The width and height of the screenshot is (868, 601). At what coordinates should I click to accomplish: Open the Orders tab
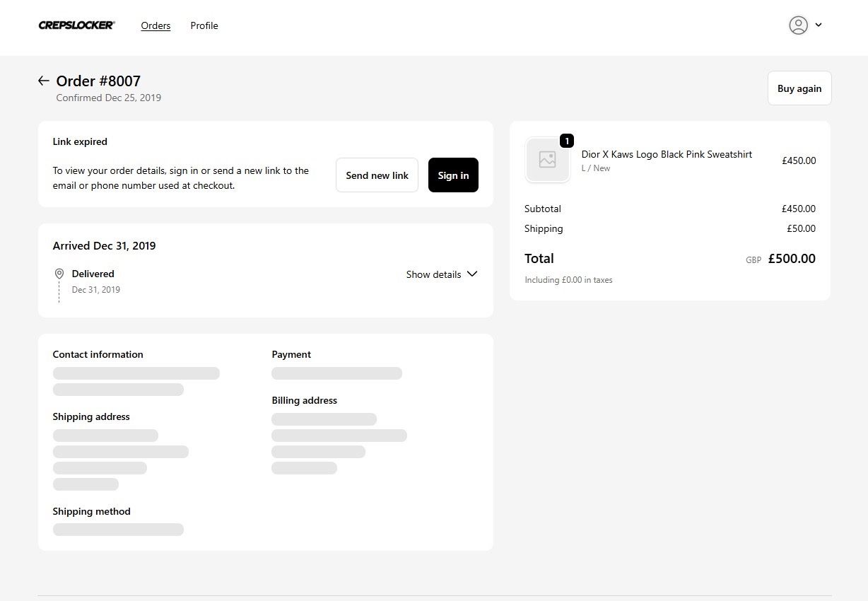pos(156,25)
